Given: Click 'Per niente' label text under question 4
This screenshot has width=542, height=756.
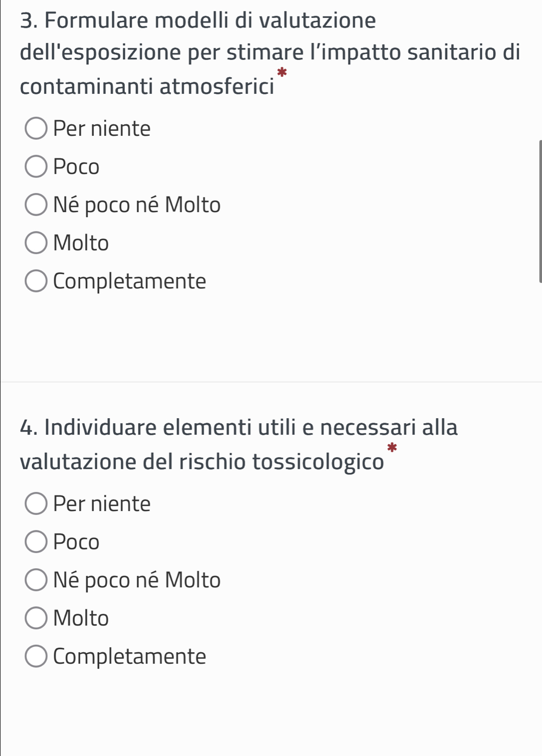Looking at the screenshot, I should [x=102, y=504].
